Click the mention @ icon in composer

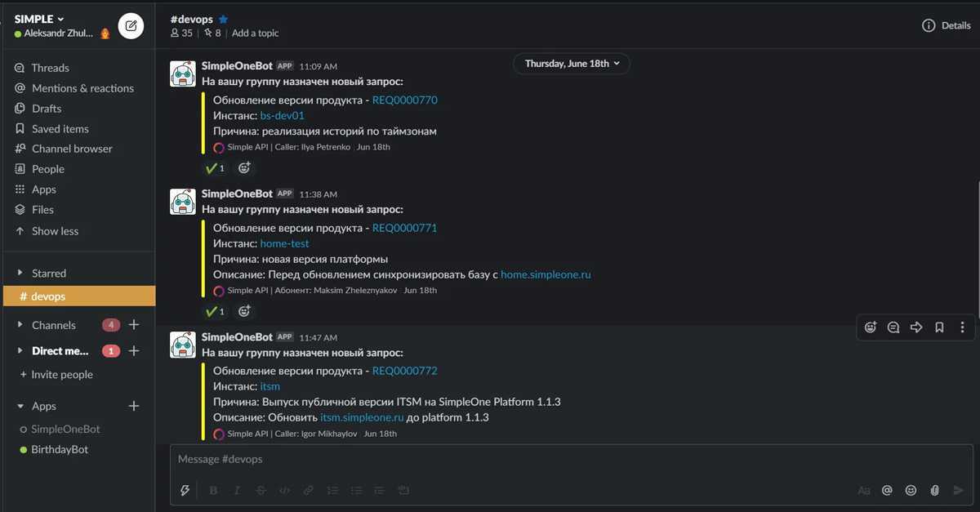887,490
